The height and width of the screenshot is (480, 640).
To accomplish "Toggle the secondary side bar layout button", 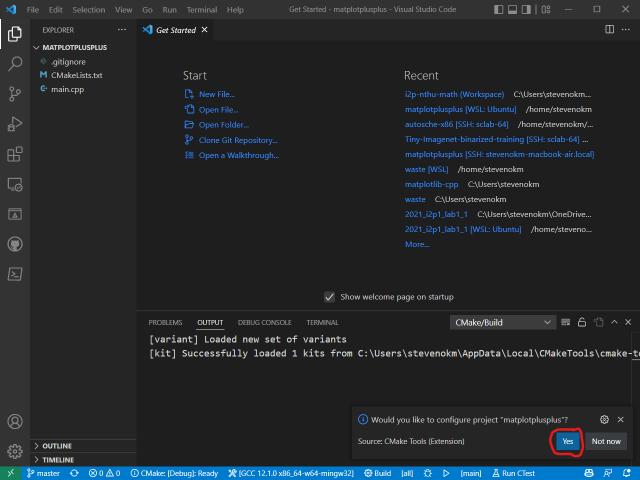I will coord(526,9).
